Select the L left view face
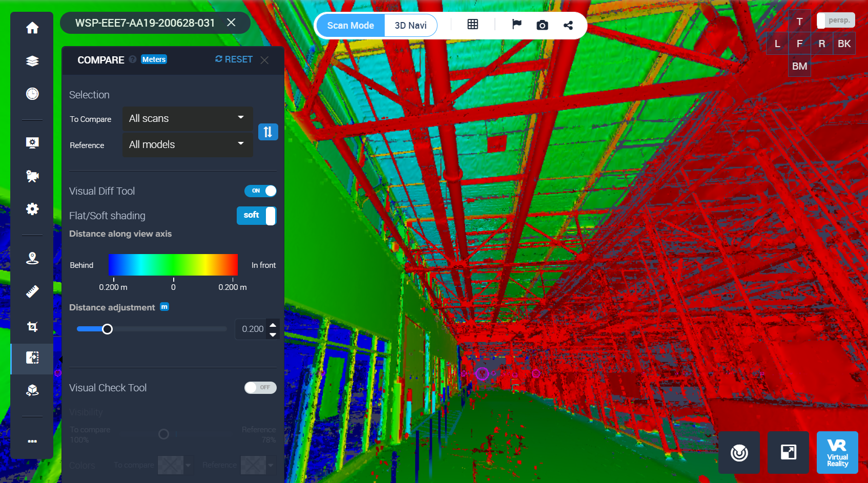This screenshot has height=483, width=868. coord(777,44)
